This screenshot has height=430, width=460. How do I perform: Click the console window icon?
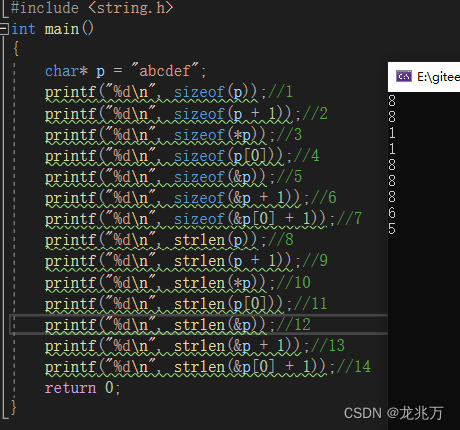404,77
